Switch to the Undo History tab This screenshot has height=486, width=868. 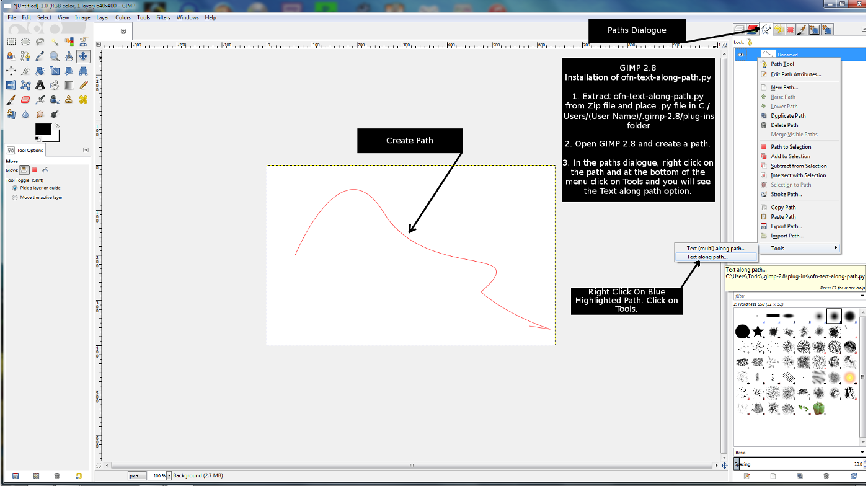pos(778,29)
